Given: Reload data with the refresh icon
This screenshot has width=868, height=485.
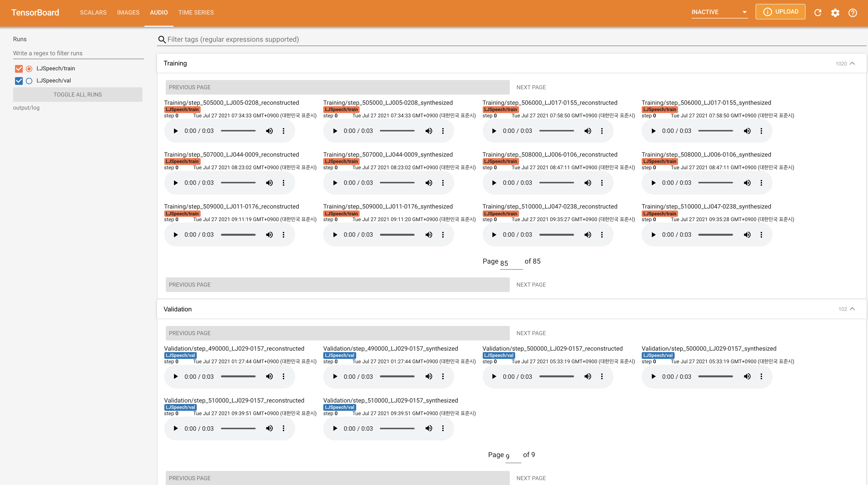Looking at the screenshot, I should (817, 13).
